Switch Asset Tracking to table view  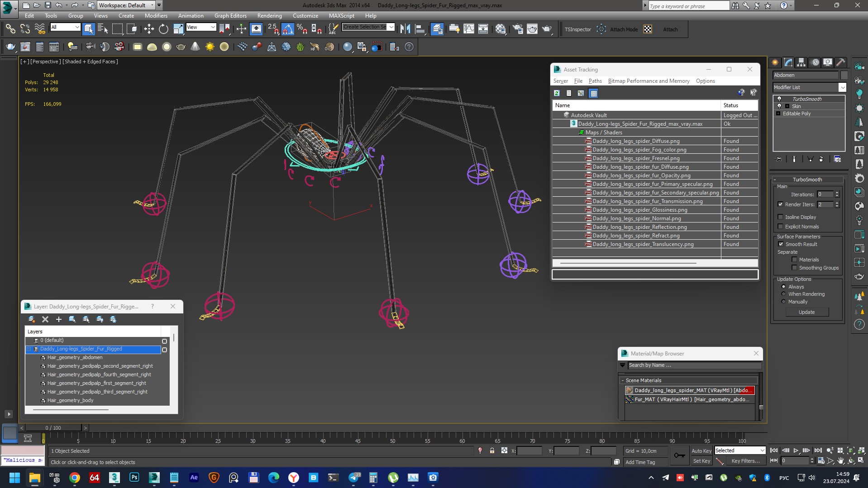[x=594, y=93]
